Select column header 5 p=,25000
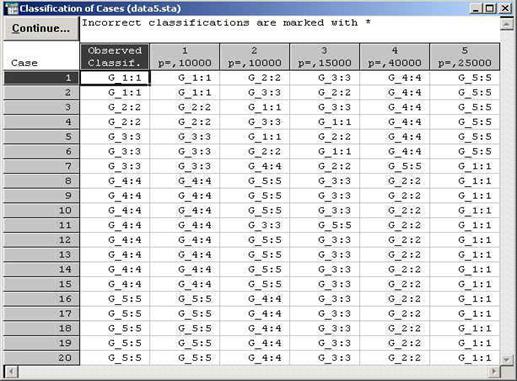This screenshot has width=517, height=381. pyautogui.click(x=465, y=57)
